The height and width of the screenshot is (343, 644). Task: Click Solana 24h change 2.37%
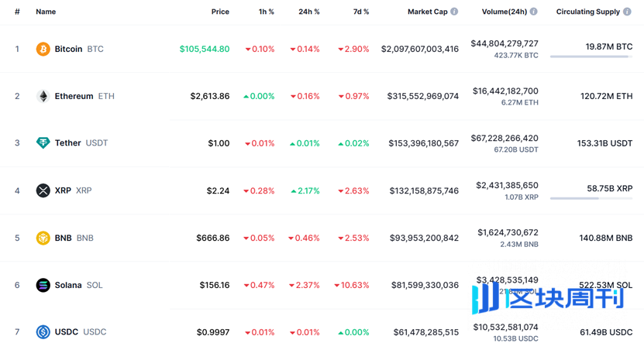click(x=305, y=285)
